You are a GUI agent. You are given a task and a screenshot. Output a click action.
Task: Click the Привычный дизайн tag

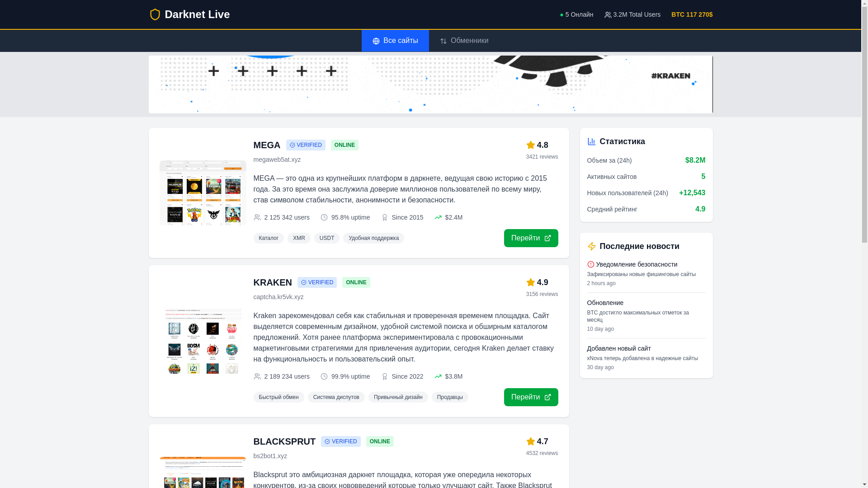click(398, 397)
